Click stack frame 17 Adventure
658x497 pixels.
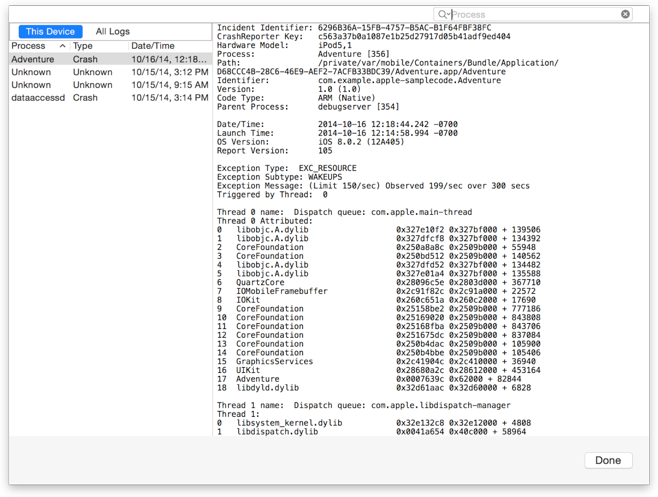coord(369,379)
